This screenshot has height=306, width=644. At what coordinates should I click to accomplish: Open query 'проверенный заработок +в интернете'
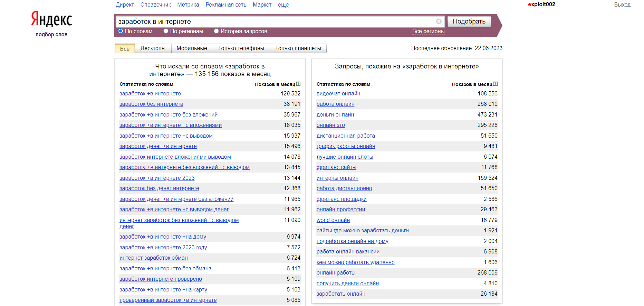[x=168, y=300]
